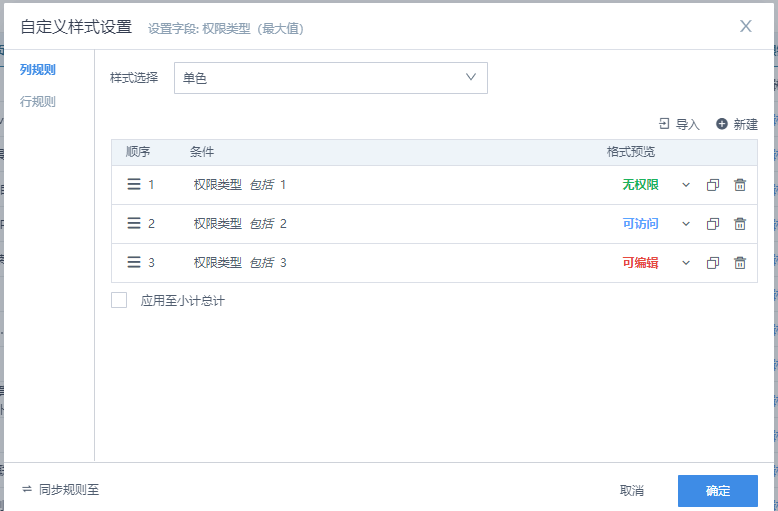Click the 权限类型 包括 3 condition
Viewport: 778px width, 511px height.
click(x=240, y=263)
